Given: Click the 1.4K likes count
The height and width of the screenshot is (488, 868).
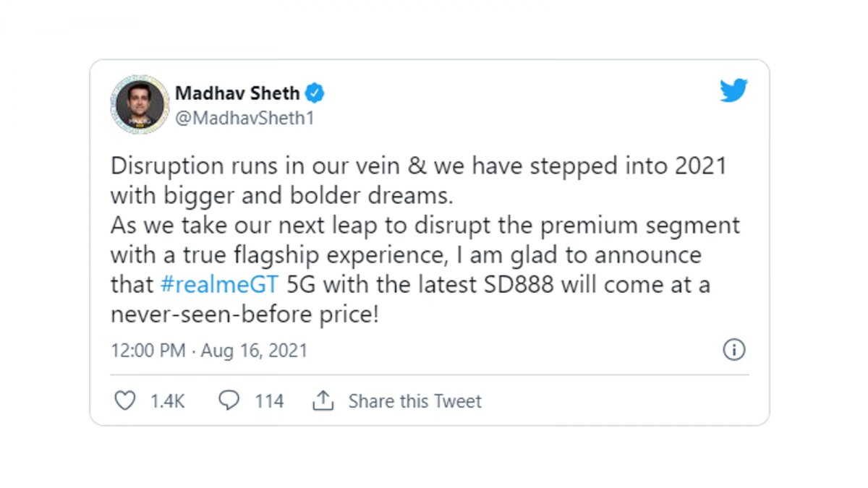Looking at the screenshot, I should pos(167,401).
